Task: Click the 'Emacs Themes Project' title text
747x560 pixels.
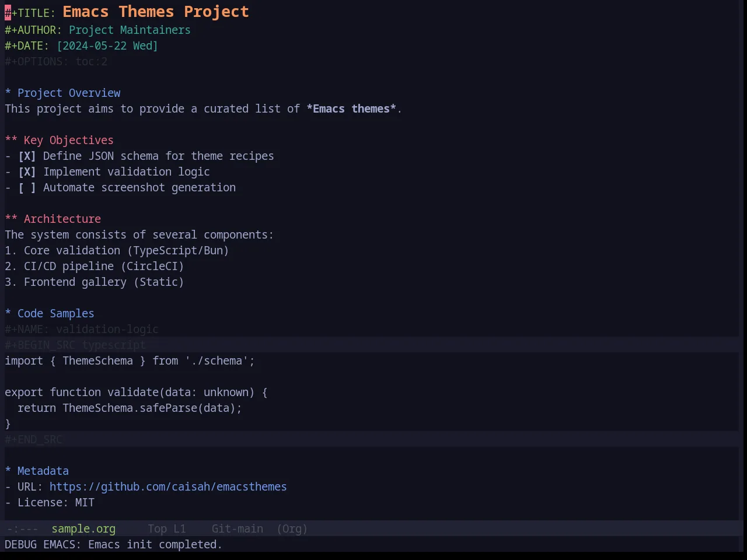Action: (x=156, y=12)
